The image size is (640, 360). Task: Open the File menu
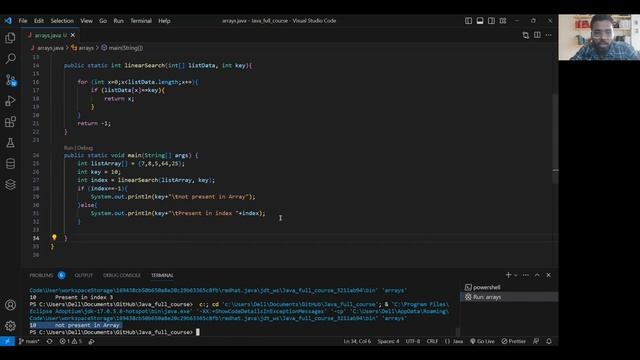coord(23,20)
